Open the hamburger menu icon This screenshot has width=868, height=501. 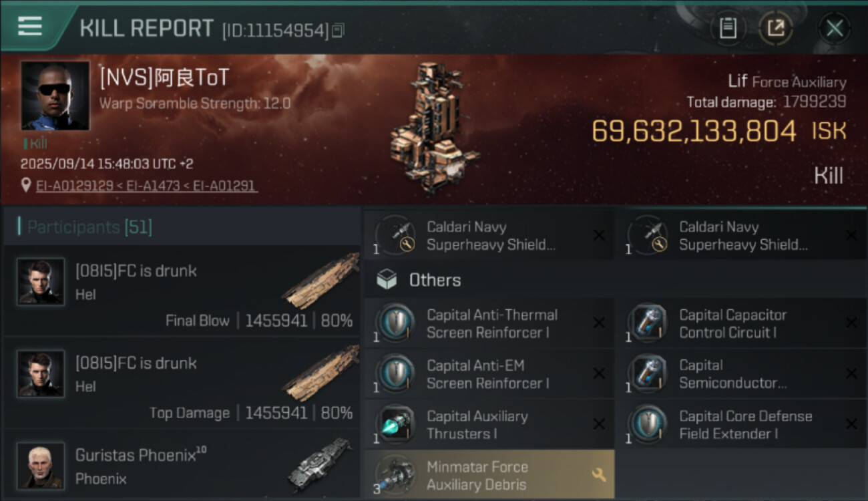(x=30, y=26)
